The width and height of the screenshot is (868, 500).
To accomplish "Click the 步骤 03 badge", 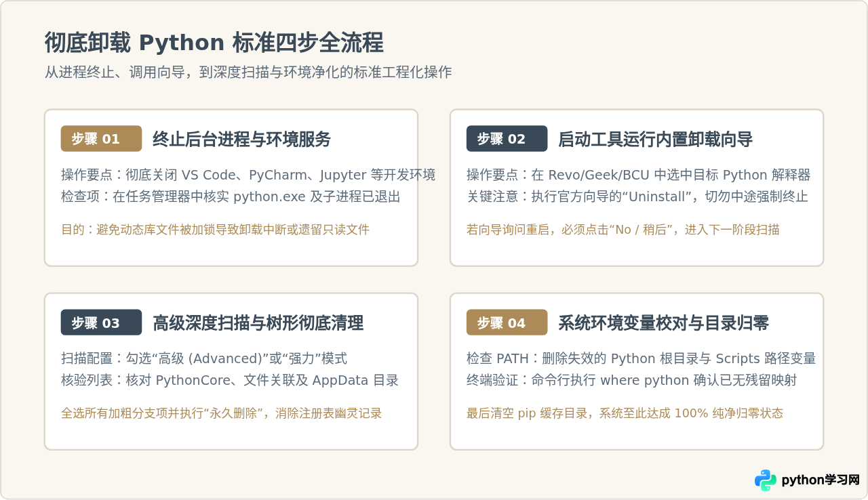I will pos(101,322).
